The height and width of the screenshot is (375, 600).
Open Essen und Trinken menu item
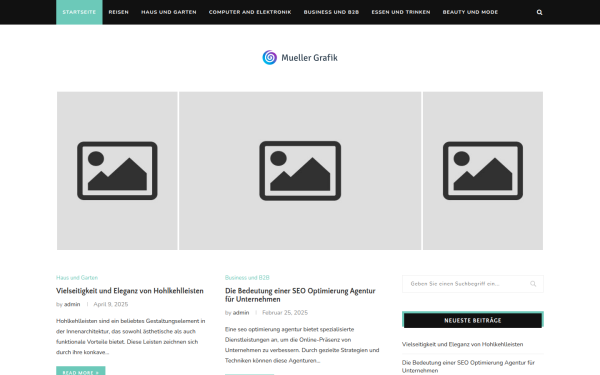point(401,12)
